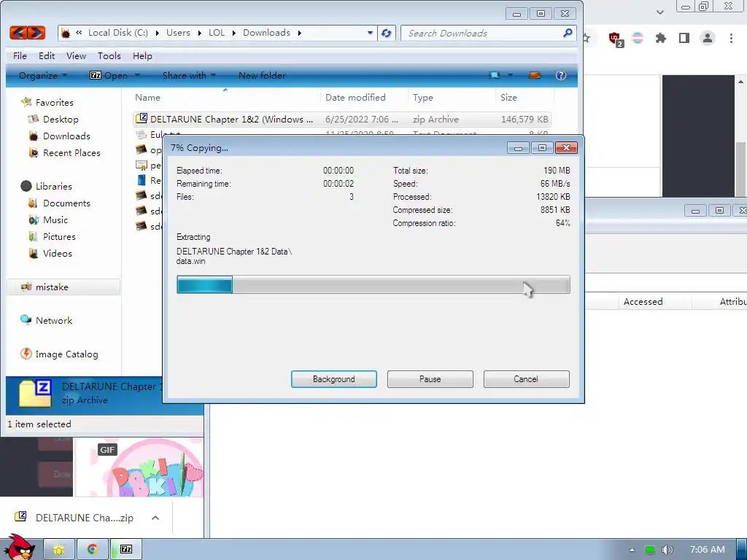The width and height of the screenshot is (747, 560).
Task: Show hidden tray icons arrow
Action: pos(632,550)
